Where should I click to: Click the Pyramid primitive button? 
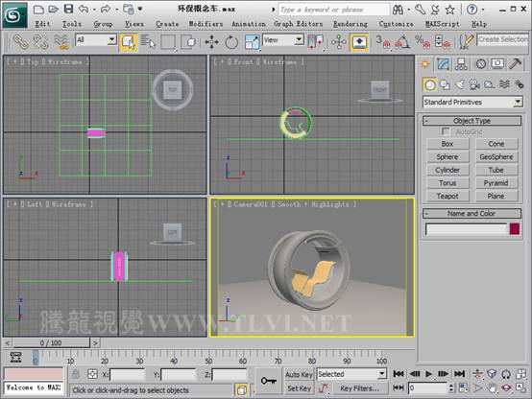(x=496, y=183)
